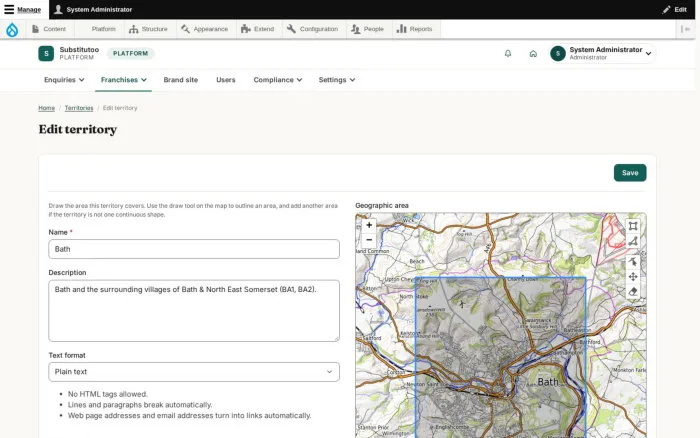Click the PLATFORM badge
The width and height of the screenshot is (700, 438).
130,54
